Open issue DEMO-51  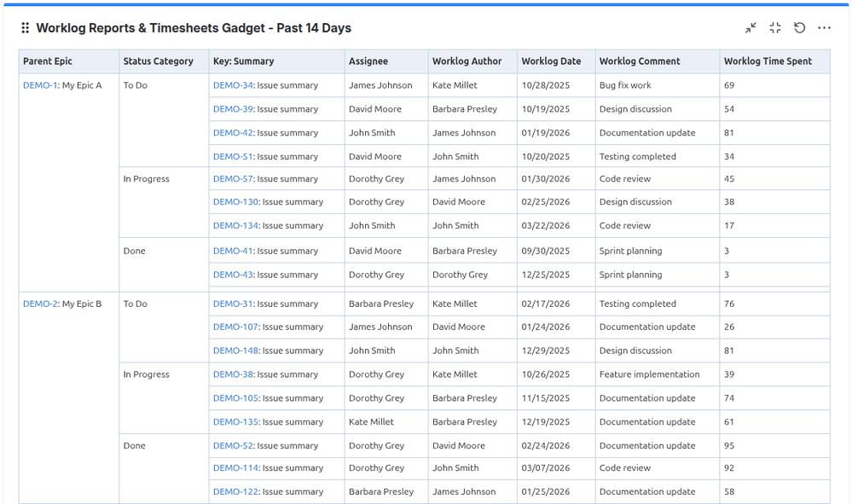click(x=233, y=156)
